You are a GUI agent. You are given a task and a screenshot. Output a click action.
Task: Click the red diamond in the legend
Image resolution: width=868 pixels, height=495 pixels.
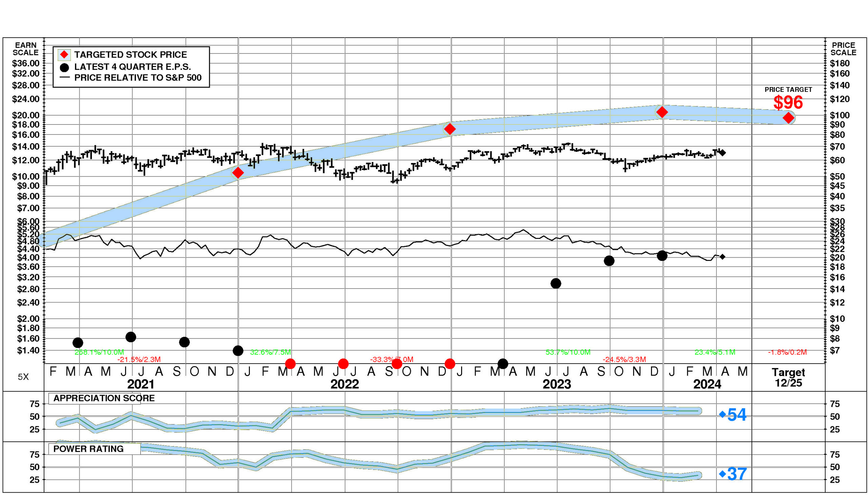coord(64,55)
